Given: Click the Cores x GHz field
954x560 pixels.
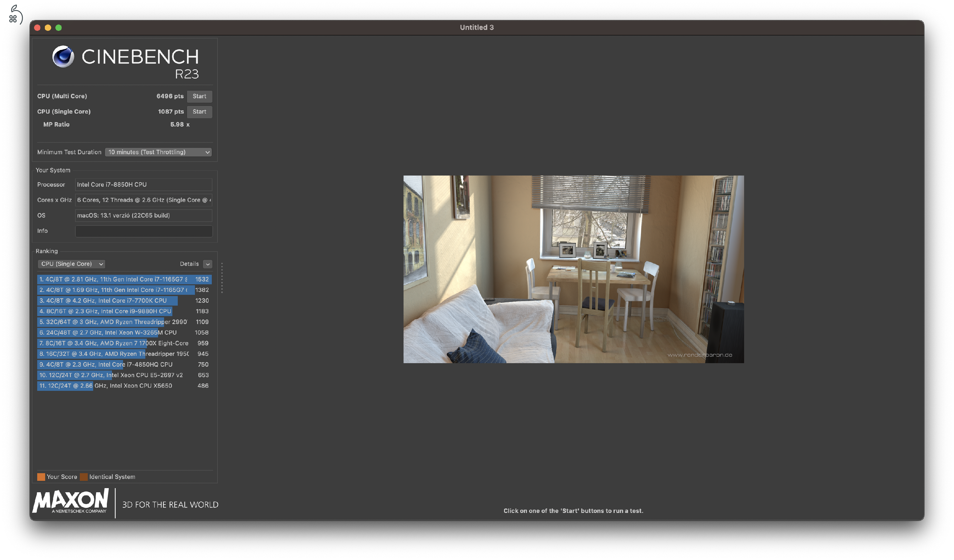Looking at the screenshot, I should pos(144,200).
